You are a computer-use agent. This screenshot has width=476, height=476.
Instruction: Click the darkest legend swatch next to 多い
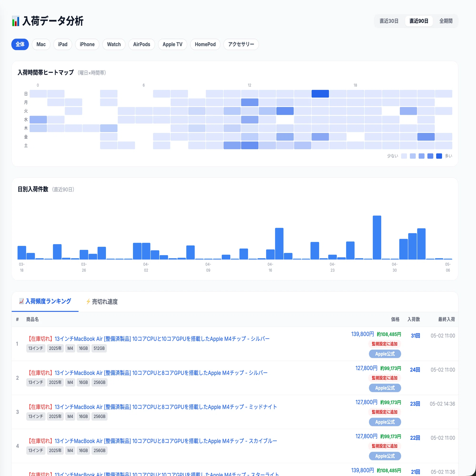pos(439,156)
